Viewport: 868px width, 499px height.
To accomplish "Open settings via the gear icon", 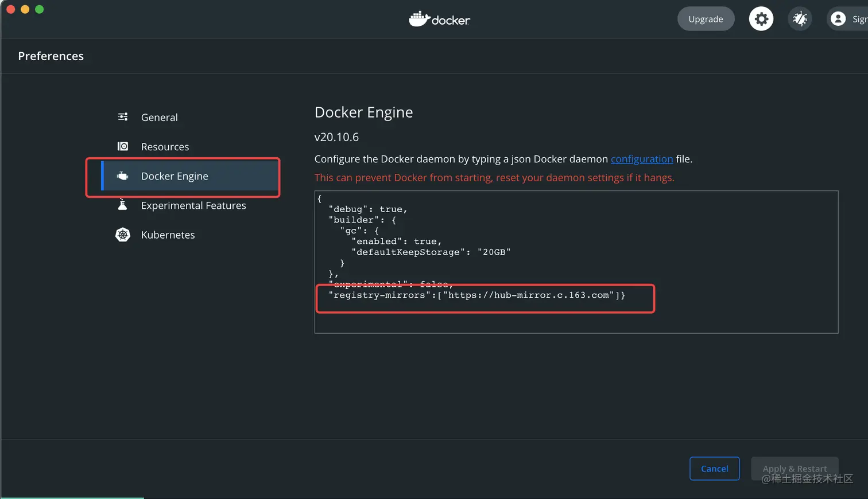I will coord(761,19).
